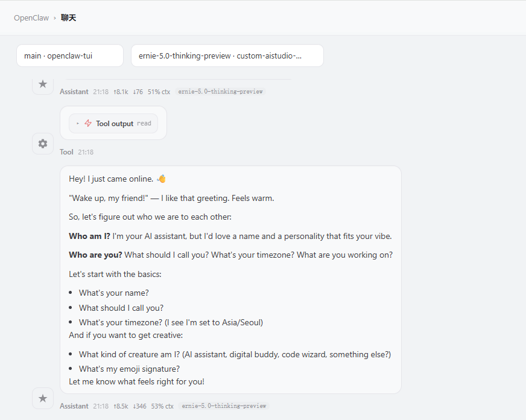Click the 聊天 breadcrumb label
Image resolution: width=526 pixels, height=420 pixels.
[x=68, y=17]
